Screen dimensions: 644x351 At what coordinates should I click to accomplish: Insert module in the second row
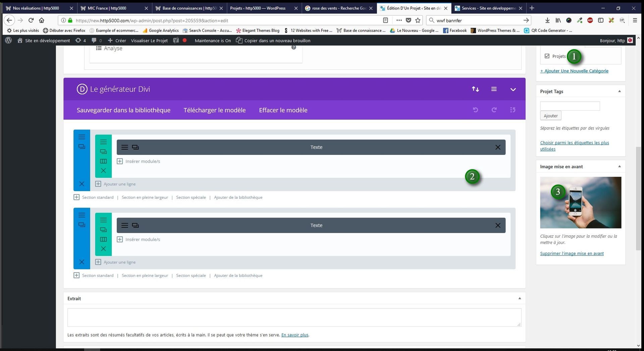coord(138,239)
